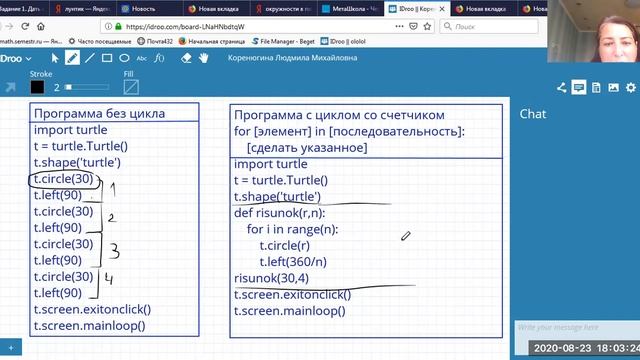
Task: Switch to the Новость tab
Action: pos(150,9)
